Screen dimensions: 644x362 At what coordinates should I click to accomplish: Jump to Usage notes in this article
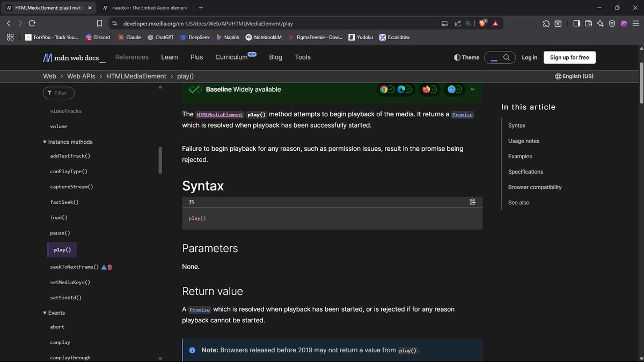click(524, 141)
